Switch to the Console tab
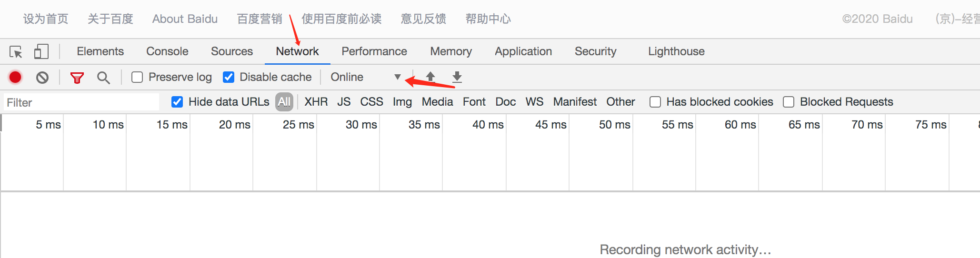 tap(167, 51)
